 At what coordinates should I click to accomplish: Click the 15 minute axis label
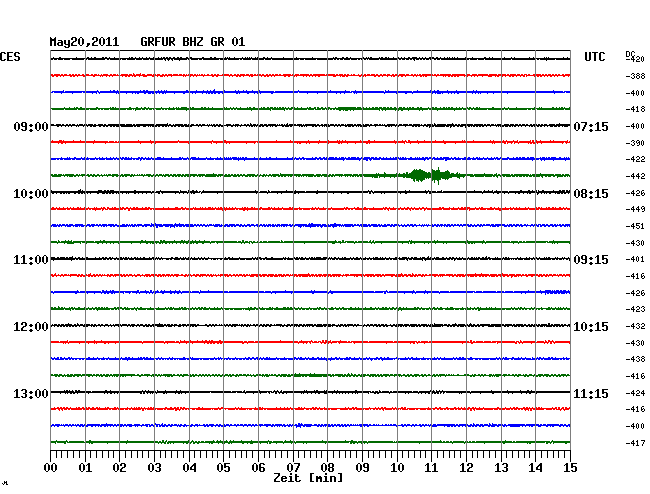[570, 468]
